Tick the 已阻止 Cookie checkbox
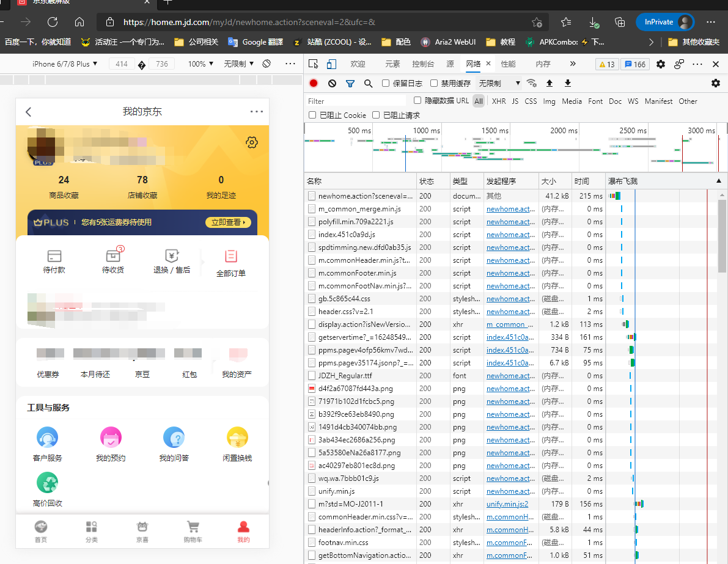Viewport: 728px width, 564px height. [312, 115]
